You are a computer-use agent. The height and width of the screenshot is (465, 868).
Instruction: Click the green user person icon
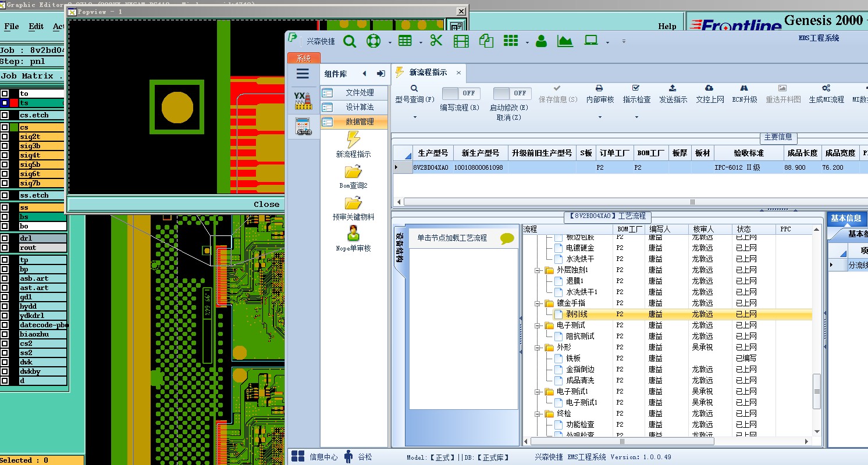(541, 41)
